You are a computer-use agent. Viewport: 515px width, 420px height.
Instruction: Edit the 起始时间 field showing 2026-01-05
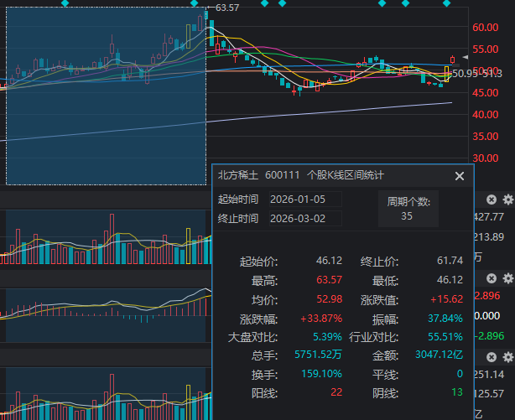pyautogui.click(x=304, y=200)
